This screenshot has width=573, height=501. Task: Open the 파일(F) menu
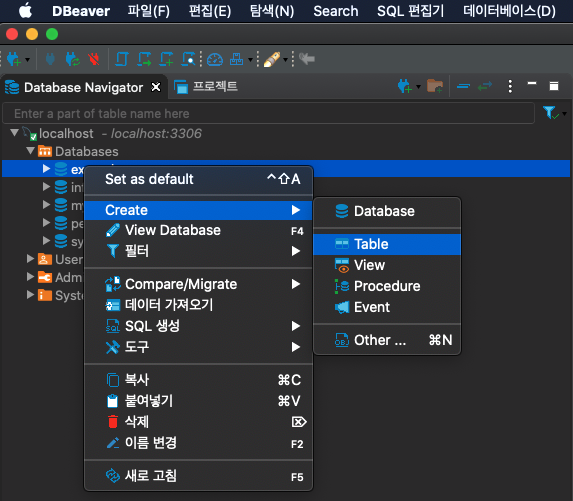(148, 11)
